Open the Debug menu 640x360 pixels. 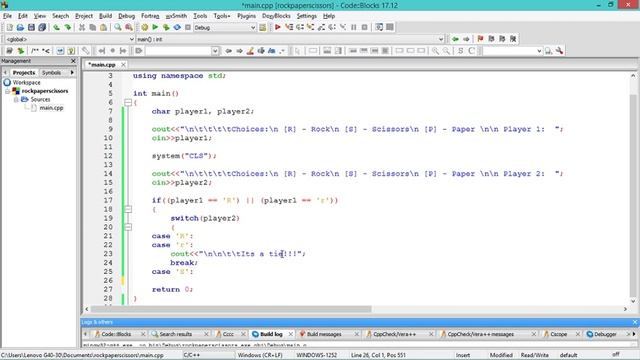click(x=126, y=16)
